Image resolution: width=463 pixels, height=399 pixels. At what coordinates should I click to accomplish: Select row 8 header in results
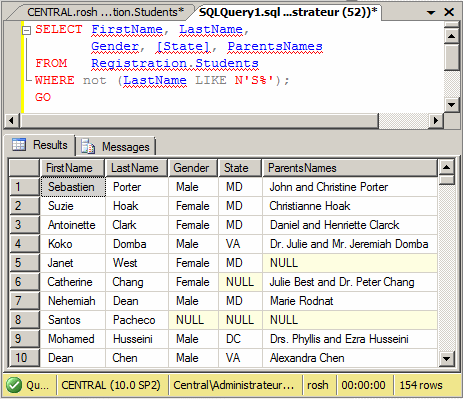(24, 320)
